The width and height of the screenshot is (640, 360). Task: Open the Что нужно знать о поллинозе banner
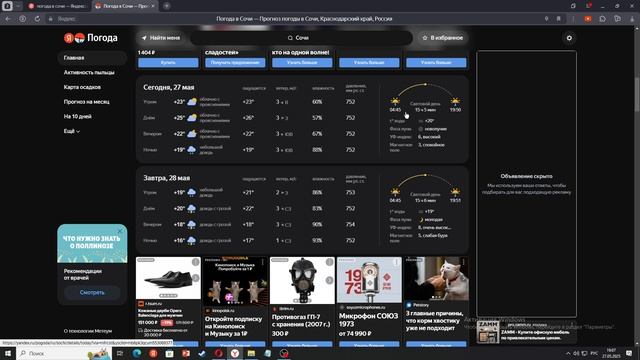click(92, 243)
